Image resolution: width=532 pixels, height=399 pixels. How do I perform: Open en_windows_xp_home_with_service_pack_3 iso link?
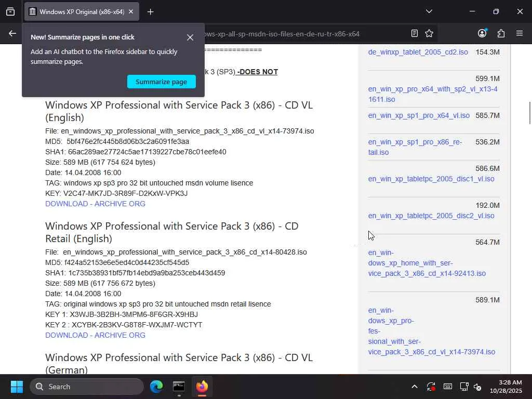click(x=427, y=263)
